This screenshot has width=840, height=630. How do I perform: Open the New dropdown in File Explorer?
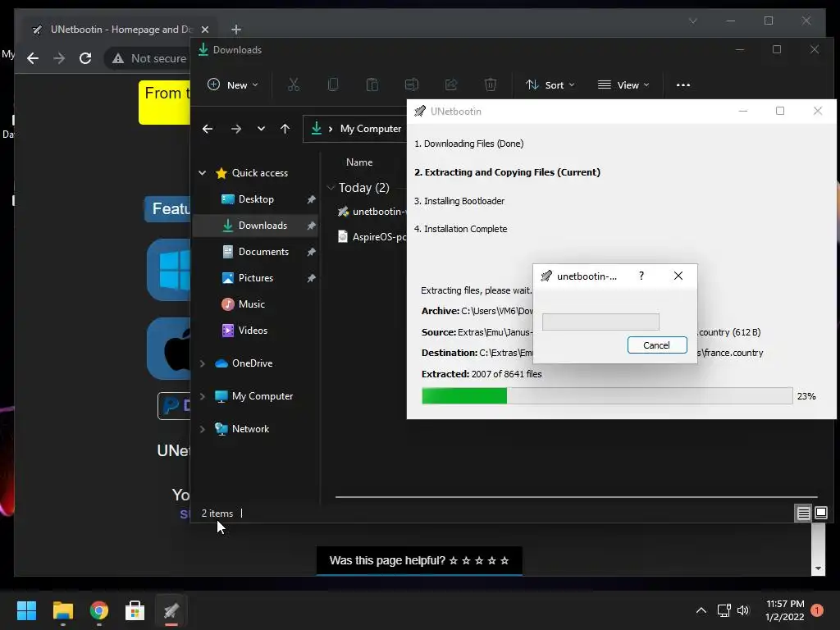(232, 84)
